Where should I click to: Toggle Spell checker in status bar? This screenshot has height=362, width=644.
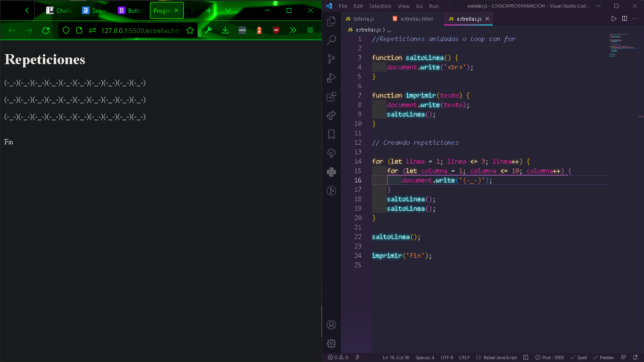(x=579, y=357)
